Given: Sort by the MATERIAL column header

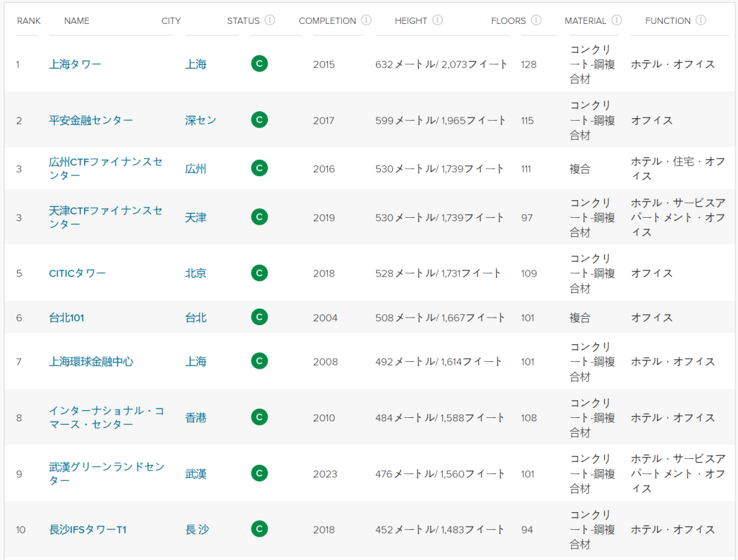Looking at the screenshot, I should 586,21.
